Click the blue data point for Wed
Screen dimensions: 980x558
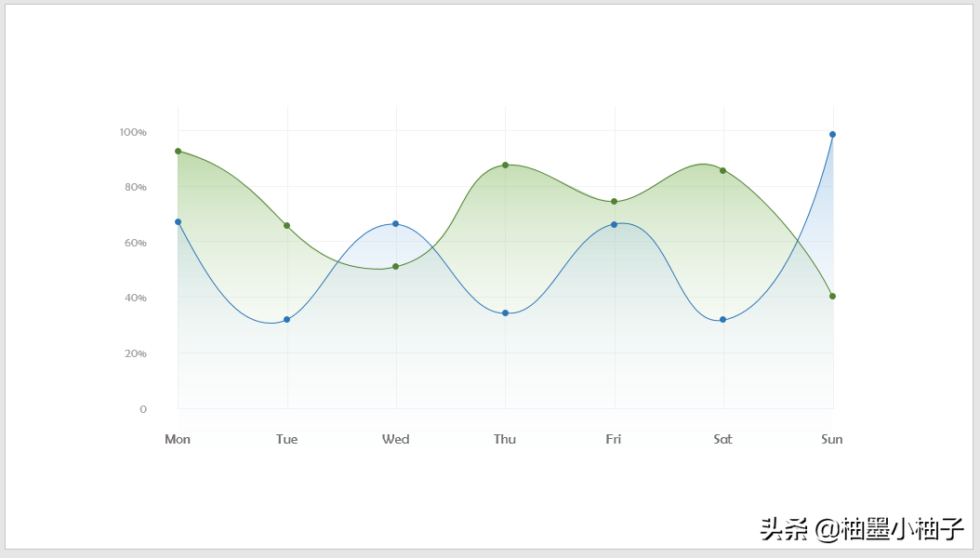395,223
